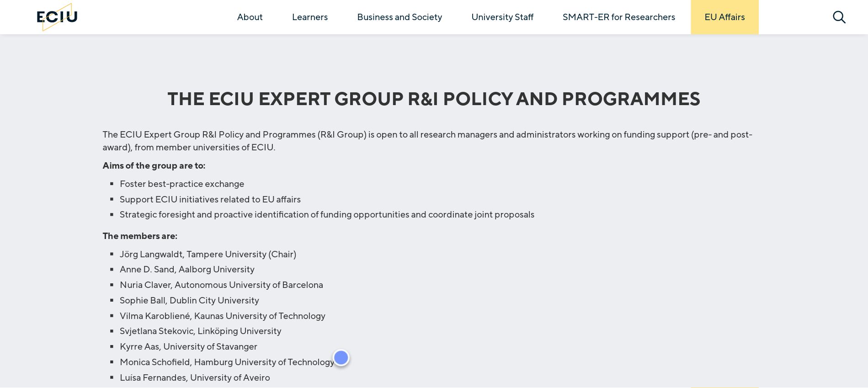
Task: Select member Nuria Claver, Autonomous University of Barcelona
Action: point(221,285)
